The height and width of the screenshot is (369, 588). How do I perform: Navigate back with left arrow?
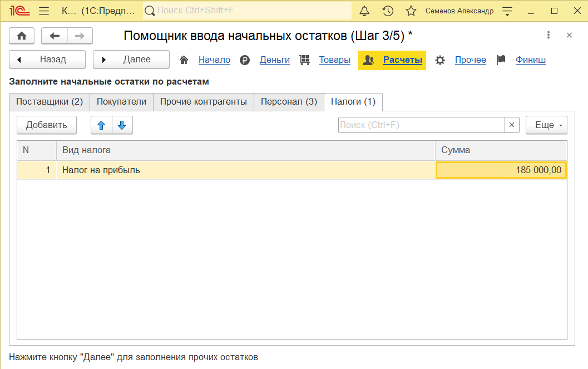[x=55, y=36]
